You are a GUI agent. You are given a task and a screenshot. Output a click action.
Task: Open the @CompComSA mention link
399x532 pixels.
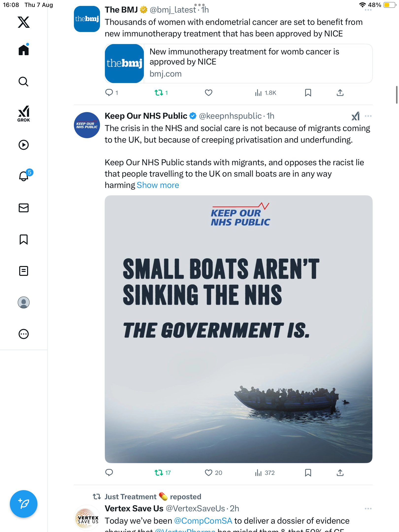pyautogui.click(x=203, y=521)
